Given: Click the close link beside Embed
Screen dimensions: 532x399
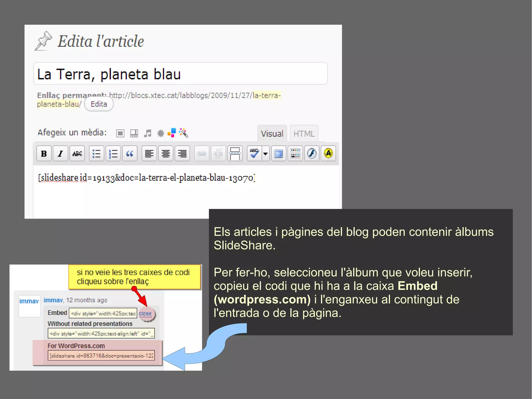Looking at the screenshot, I should pos(145,313).
